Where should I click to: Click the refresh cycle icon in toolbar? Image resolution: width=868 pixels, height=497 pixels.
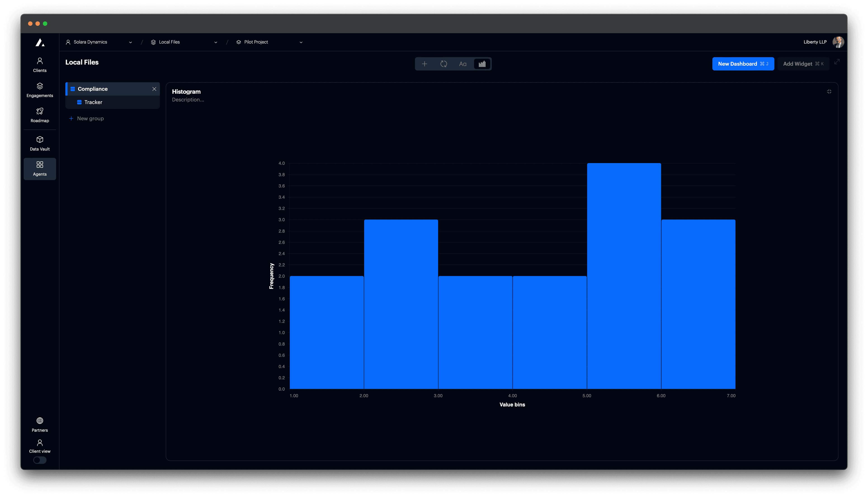443,64
